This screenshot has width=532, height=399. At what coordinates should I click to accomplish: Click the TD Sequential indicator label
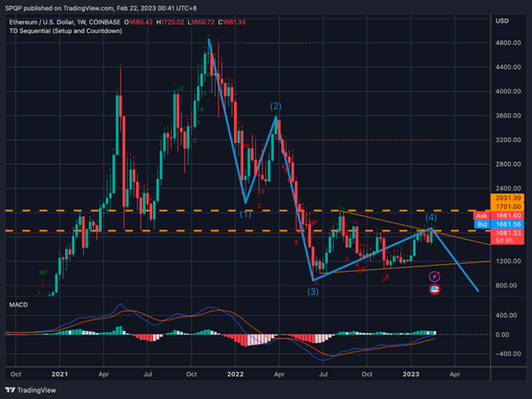click(65, 31)
